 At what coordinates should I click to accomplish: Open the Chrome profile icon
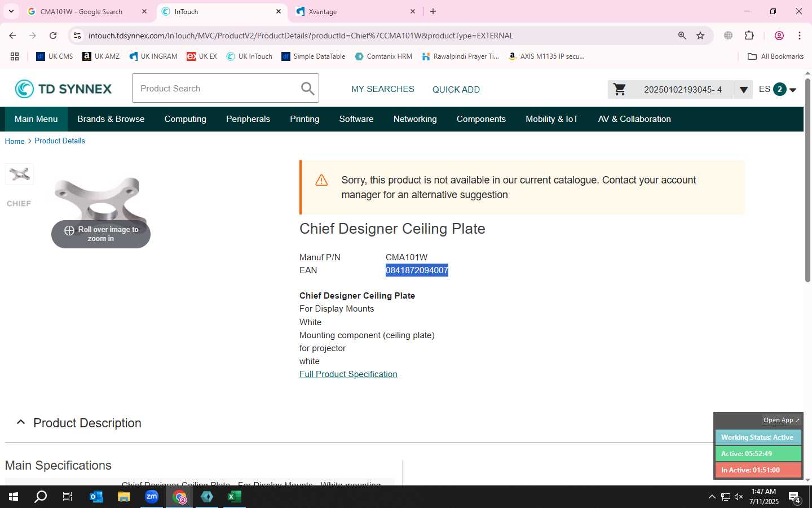coord(779,36)
